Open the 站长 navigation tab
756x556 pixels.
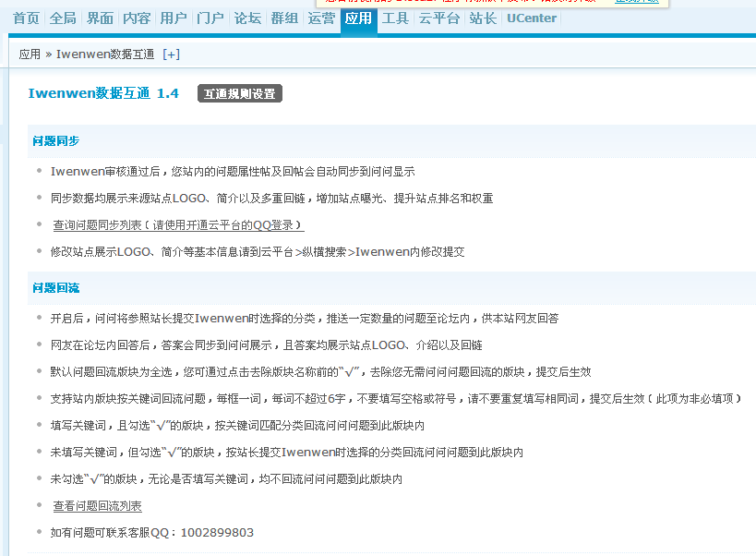(483, 18)
